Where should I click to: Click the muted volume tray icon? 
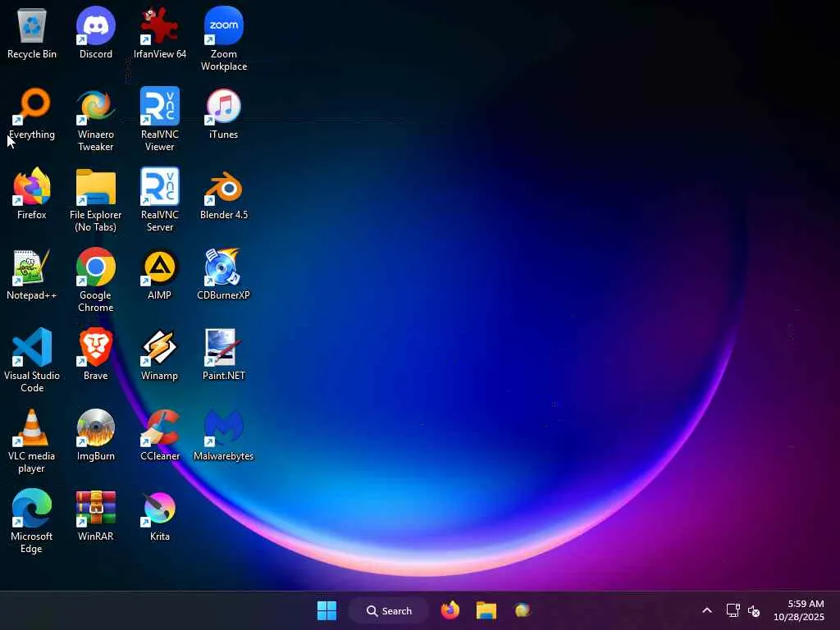(754, 610)
